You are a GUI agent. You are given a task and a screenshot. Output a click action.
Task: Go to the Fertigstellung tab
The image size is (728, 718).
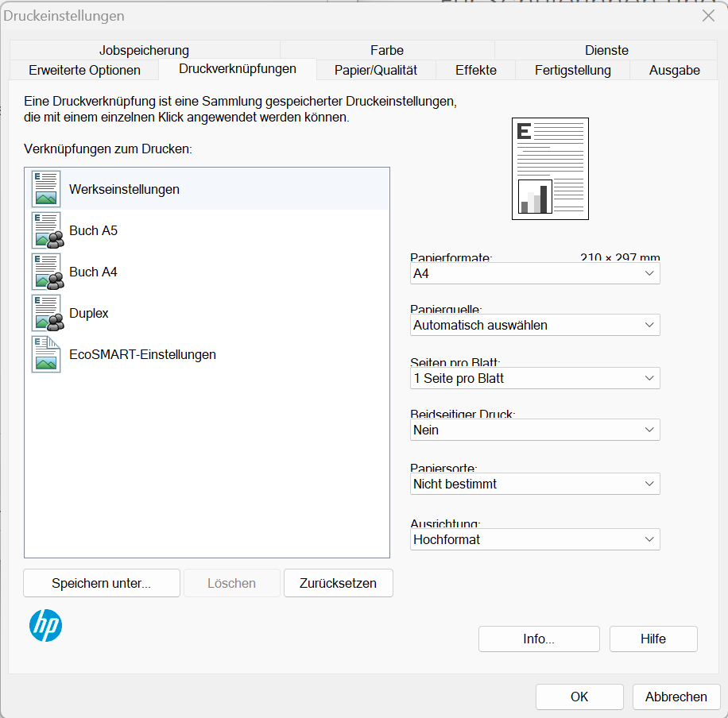tap(572, 70)
